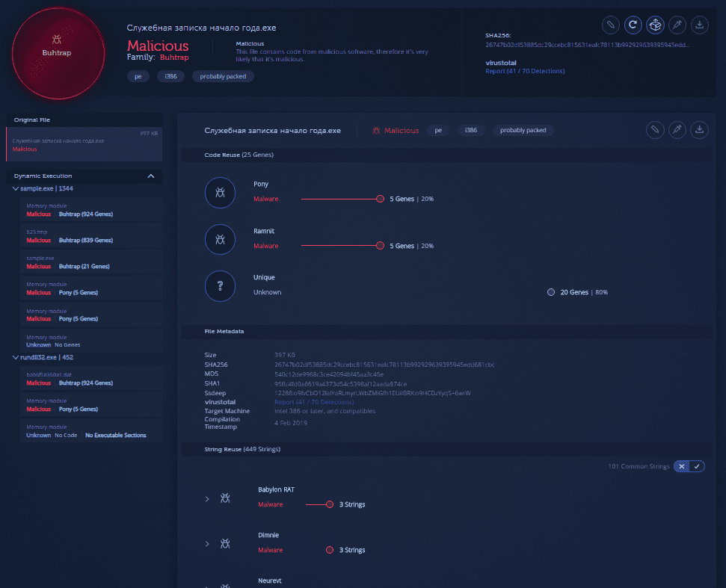Click the Dimnie bug icon
726x588 pixels.
225,543
